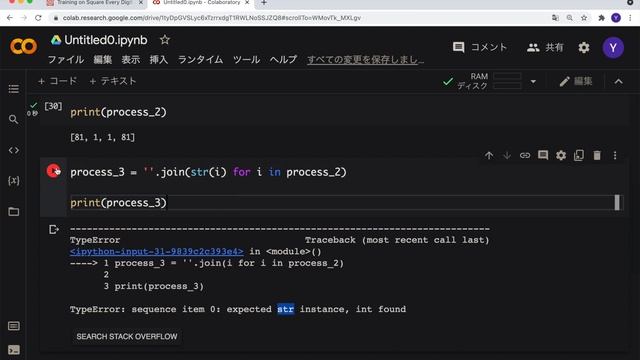Add a code cell with + コード
The height and width of the screenshot is (360, 640).
[x=57, y=81]
